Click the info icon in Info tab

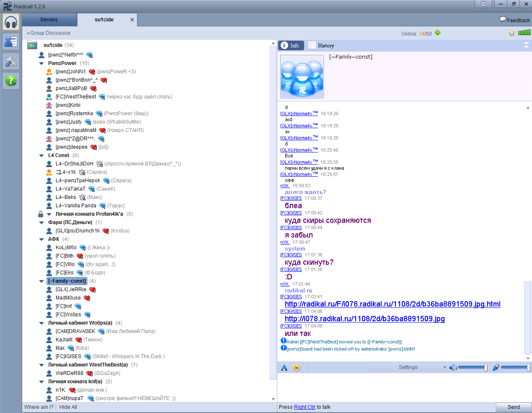point(284,45)
